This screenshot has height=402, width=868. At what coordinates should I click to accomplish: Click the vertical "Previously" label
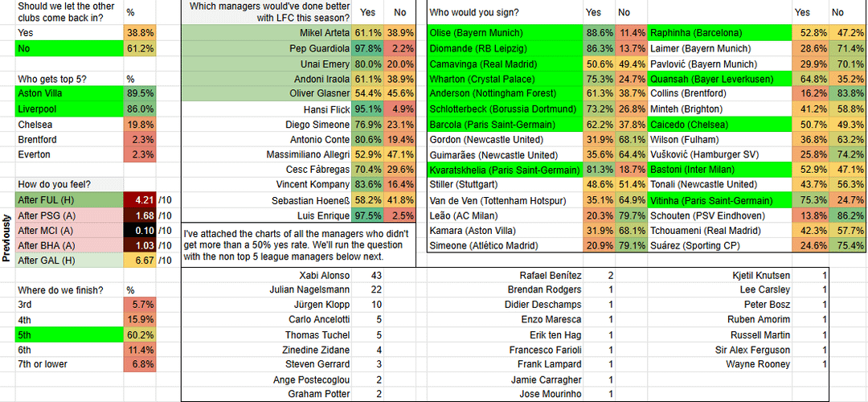(7, 238)
